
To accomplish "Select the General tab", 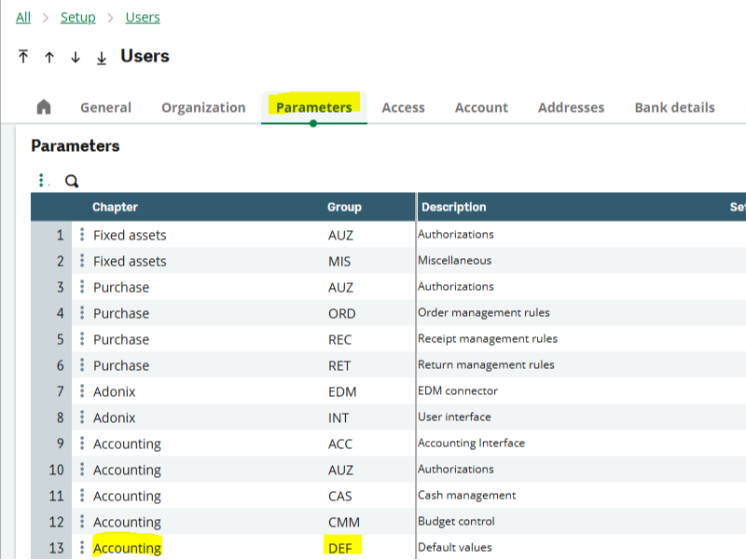I will point(105,106).
